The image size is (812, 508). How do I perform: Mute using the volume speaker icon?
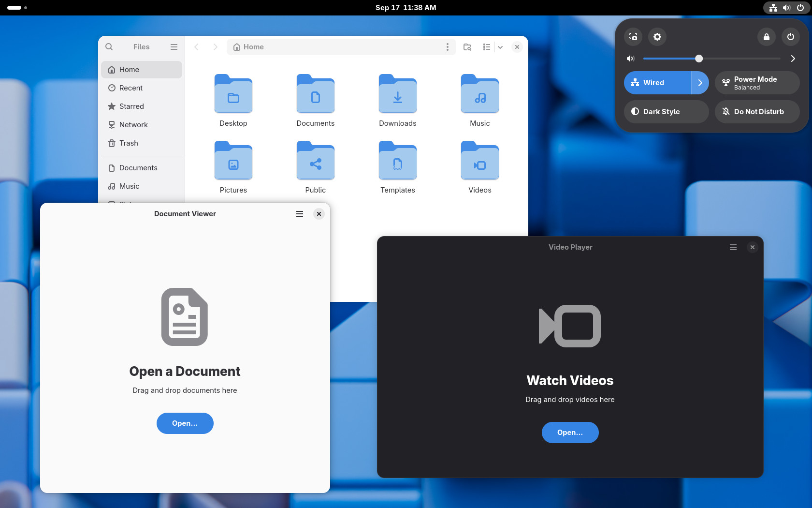tap(630, 59)
